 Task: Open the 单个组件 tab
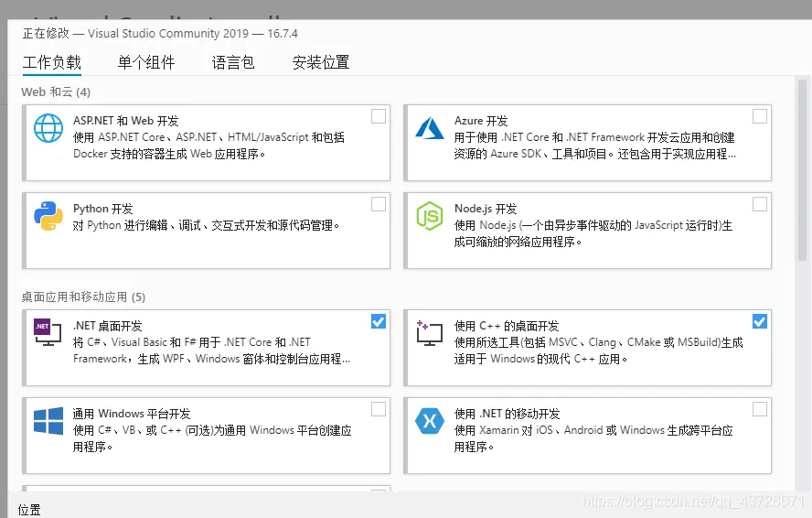(146, 62)
